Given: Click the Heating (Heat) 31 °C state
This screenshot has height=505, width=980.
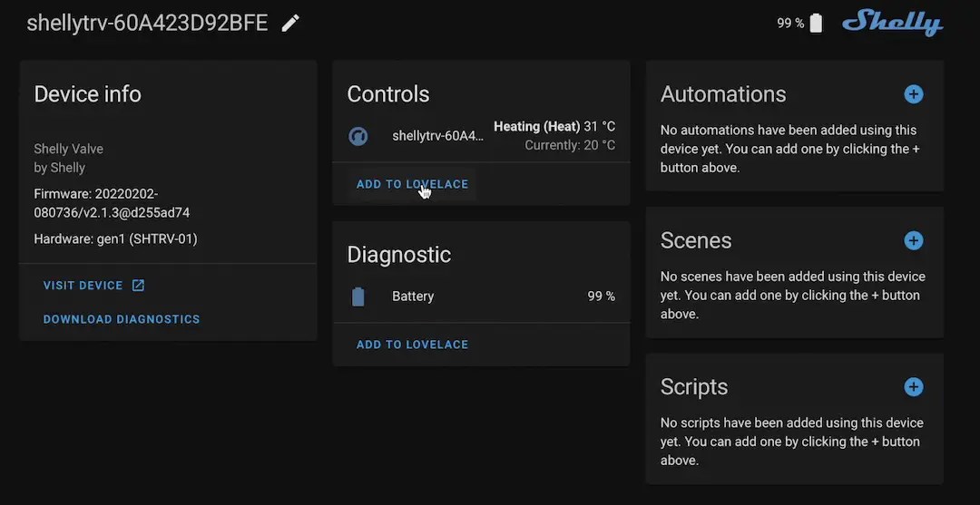Looking at the screenshot, I should point(554,127).
